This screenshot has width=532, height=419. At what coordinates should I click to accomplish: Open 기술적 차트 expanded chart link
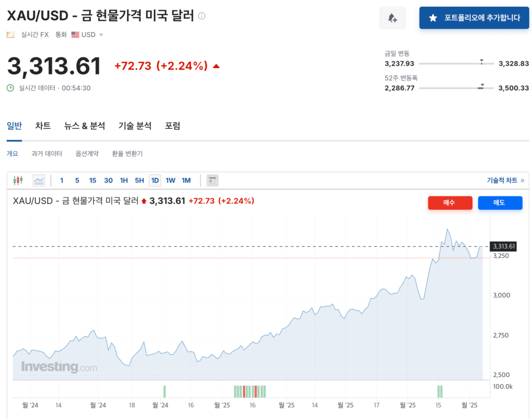[506, 180]
